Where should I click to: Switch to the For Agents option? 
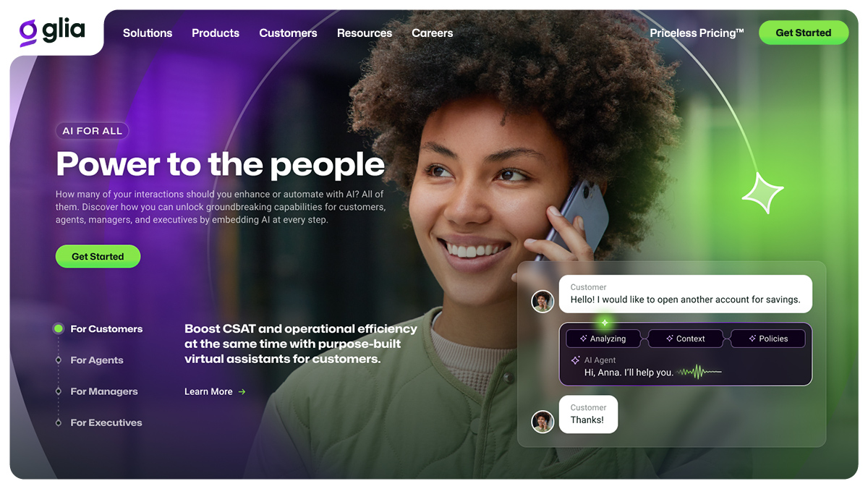coord(90,360)
